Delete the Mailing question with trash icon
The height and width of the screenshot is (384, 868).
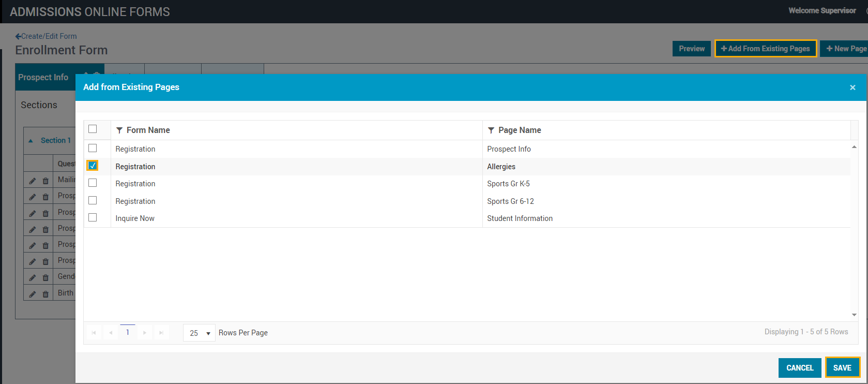pyautogui.click(x=45, y=181)
